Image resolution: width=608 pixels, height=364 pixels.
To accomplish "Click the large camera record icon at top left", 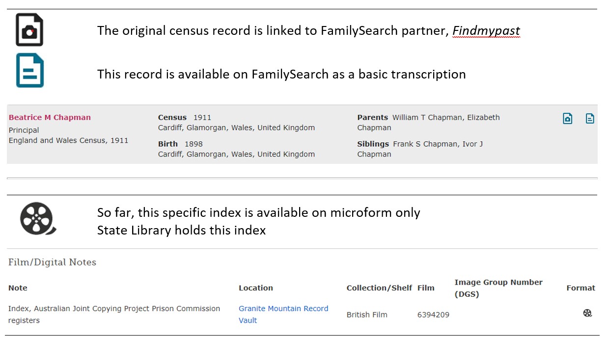I will pos(29,29).
